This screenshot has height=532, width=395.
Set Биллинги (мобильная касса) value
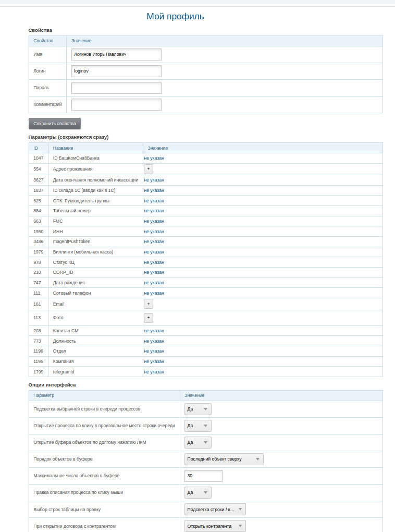pos(154,252)
